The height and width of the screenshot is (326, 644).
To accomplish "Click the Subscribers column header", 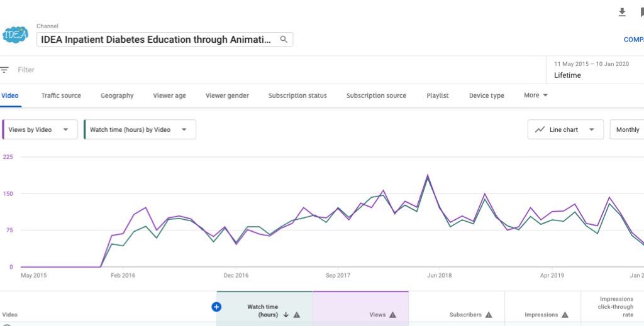I will [x=465, y=315].
